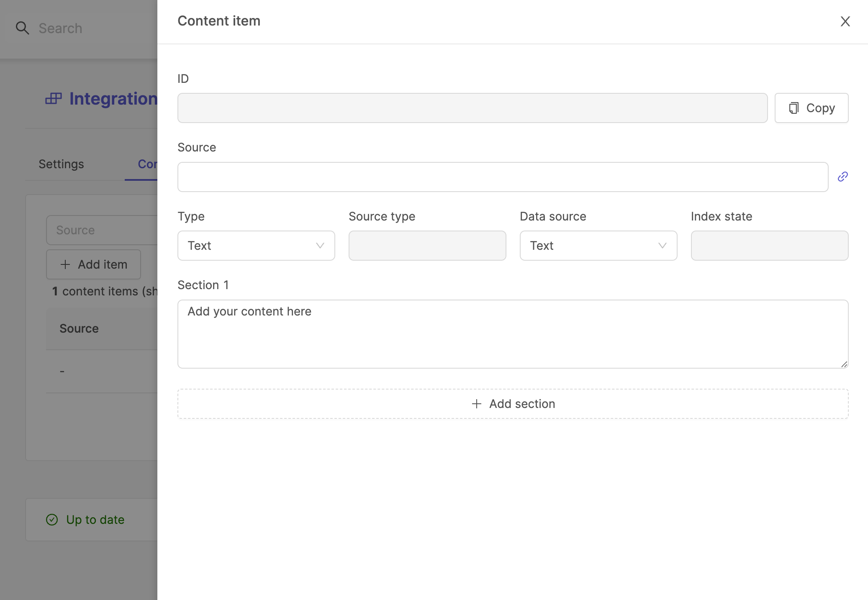The width and height of the screenshot is (868, 600).
Task: Expand the Type dropdown
Action: coord(256,246)
